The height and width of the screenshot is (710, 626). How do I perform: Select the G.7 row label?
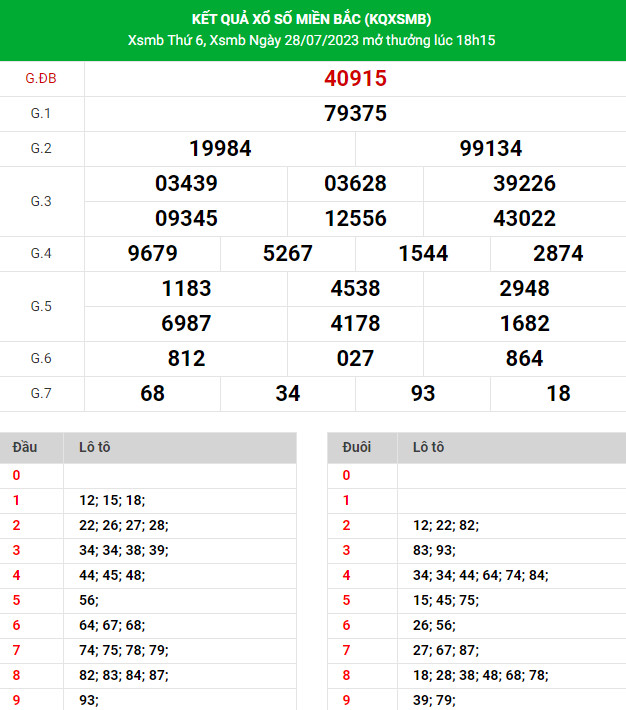(41, 393)
